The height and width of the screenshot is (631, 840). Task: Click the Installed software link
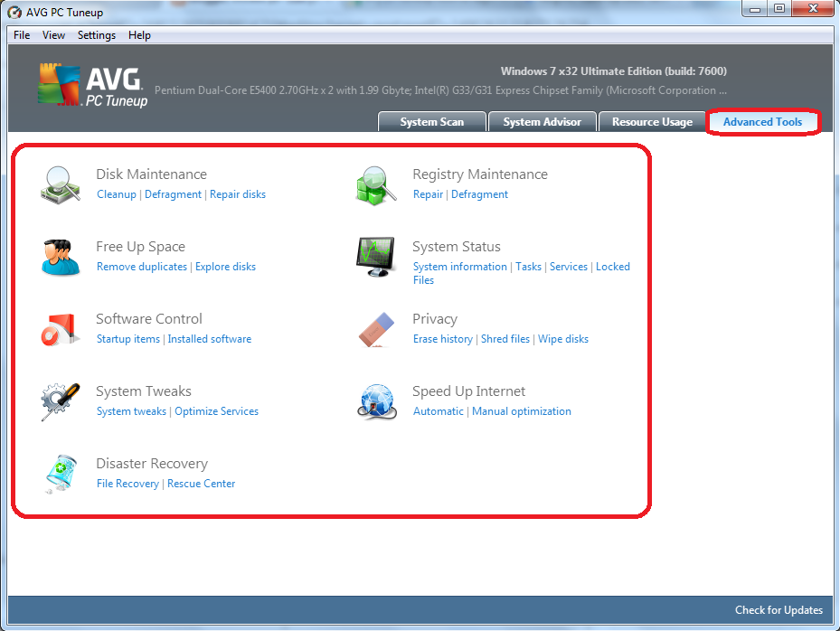click(x=210, y=339)
